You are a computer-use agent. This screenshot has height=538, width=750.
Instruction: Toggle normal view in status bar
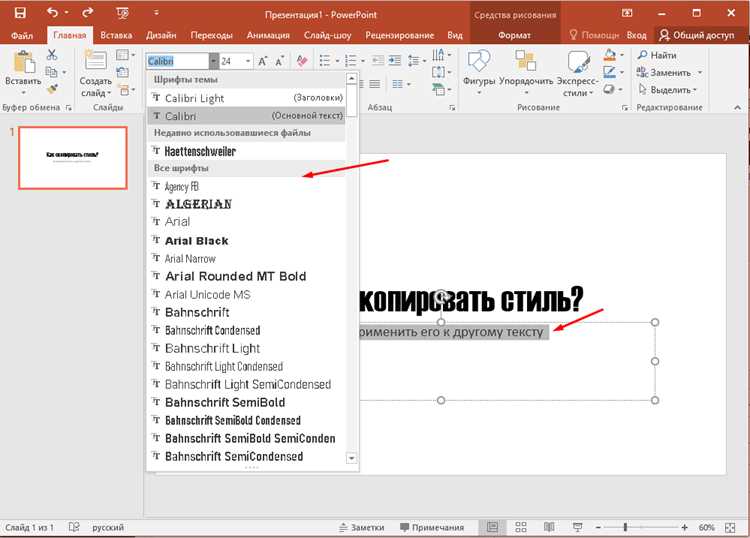point(492,527)
